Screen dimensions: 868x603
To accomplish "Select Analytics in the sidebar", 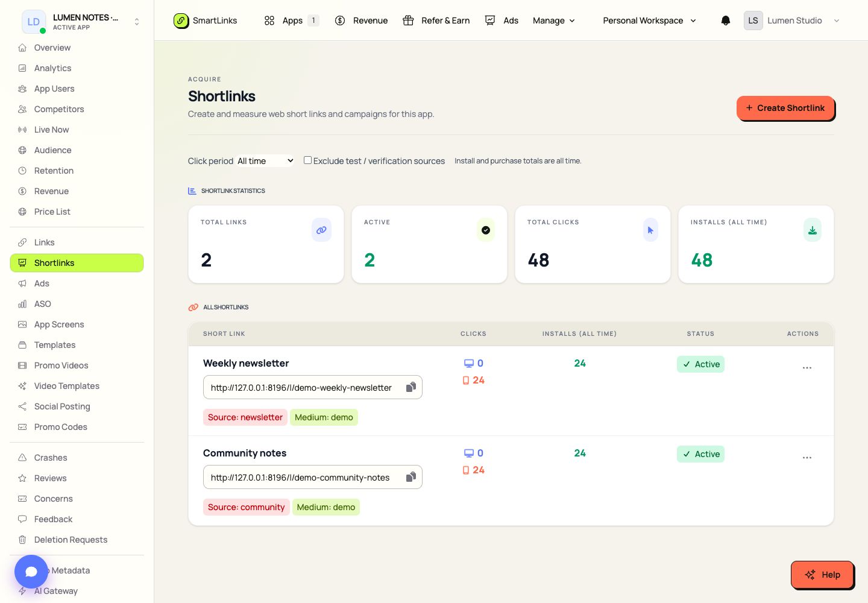I will pos(77,68).
